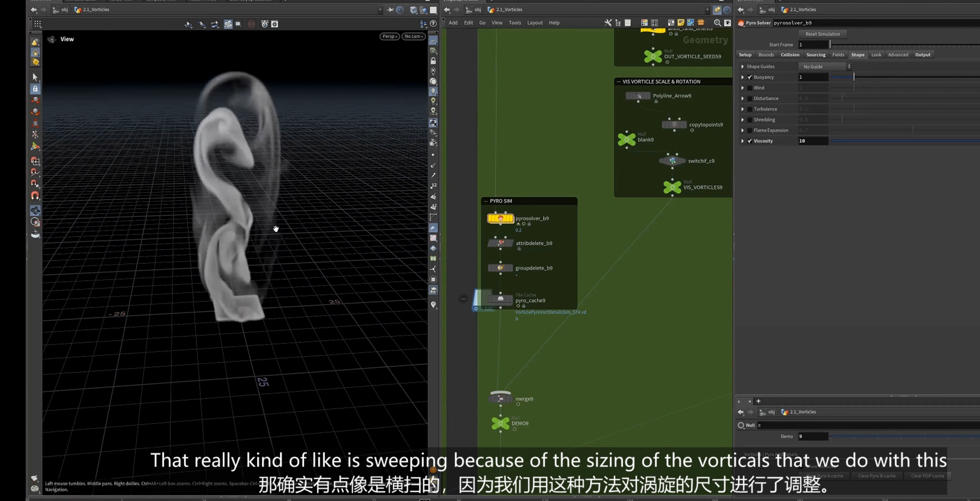Click the white square snowflake icon in viewport toolbar
980x501 pixels.
pos(275,24)
